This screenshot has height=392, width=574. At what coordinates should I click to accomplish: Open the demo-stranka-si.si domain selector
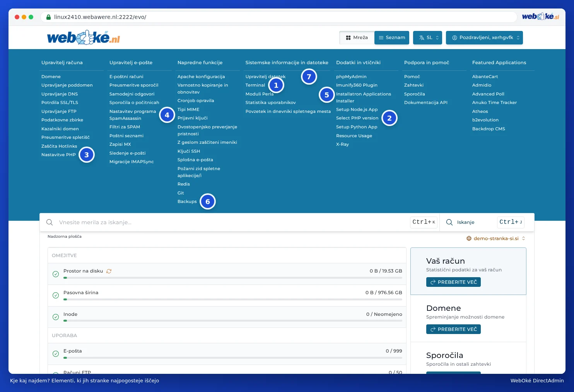[496, 239]
